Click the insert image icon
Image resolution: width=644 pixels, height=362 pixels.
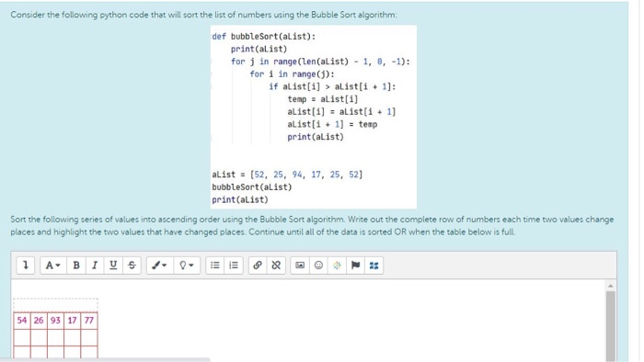300,266
